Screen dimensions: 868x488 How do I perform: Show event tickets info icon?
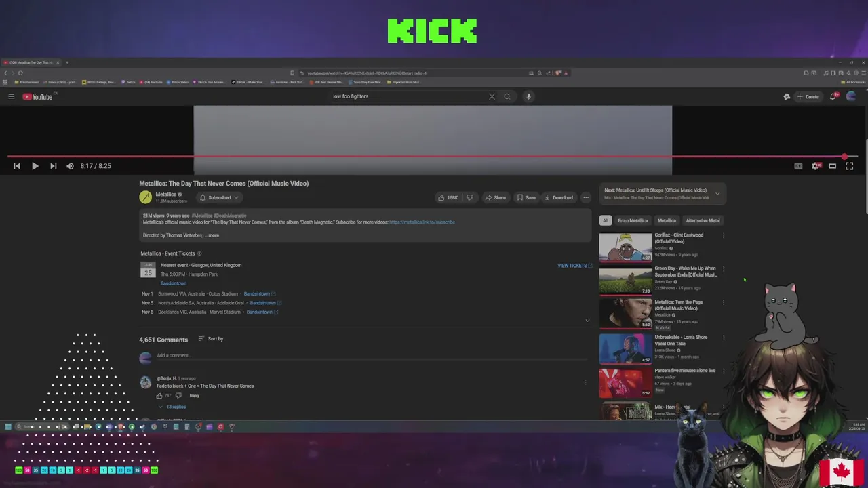[x=199, y=253]
